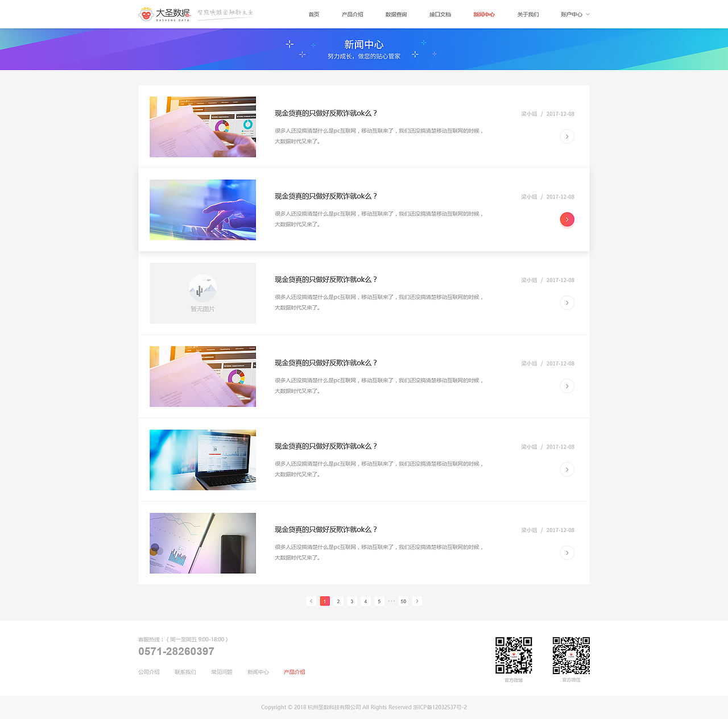The height and width of the screenshot is (719, 728).
Task: Go to page 2 in the pagination
Action: (x=338, y=601)
